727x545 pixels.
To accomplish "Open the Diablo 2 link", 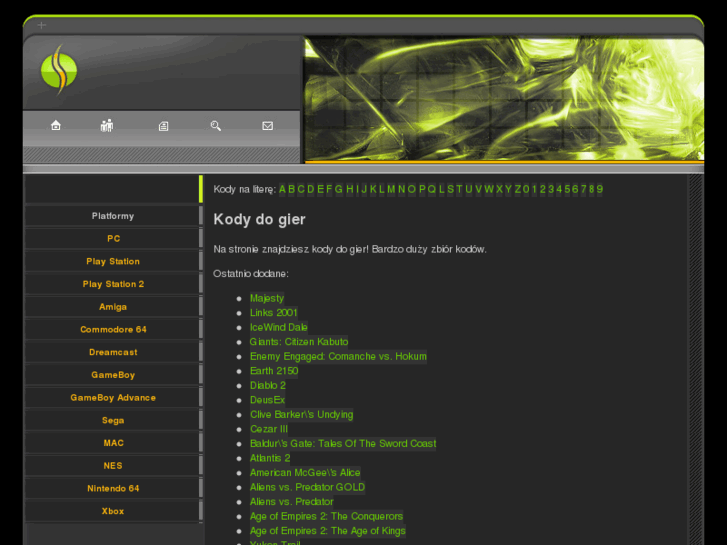I will 268,385.
